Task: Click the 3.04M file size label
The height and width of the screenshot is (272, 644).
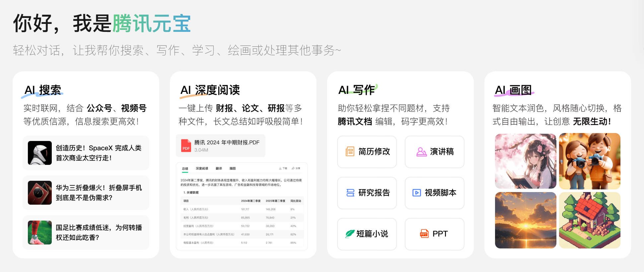Action: (201, 150)
